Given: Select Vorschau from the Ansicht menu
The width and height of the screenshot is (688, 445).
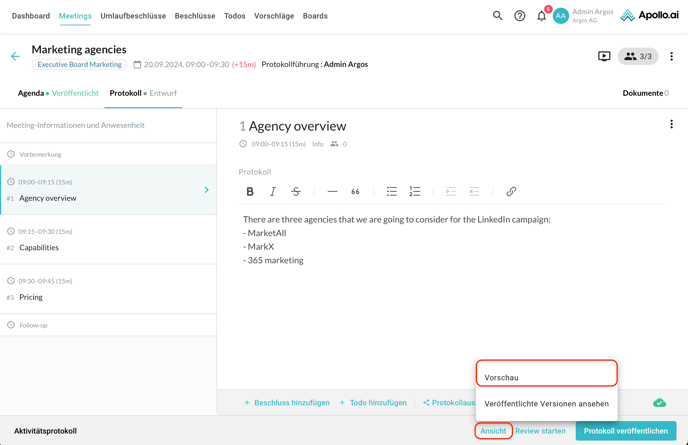Looking at the screenshot, I should (546, 377).
